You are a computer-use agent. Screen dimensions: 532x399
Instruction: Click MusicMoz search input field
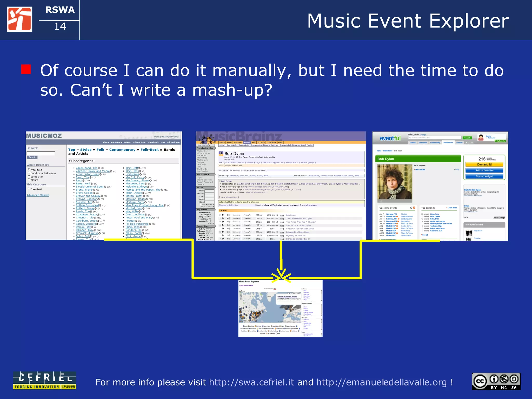coord(41,153)
